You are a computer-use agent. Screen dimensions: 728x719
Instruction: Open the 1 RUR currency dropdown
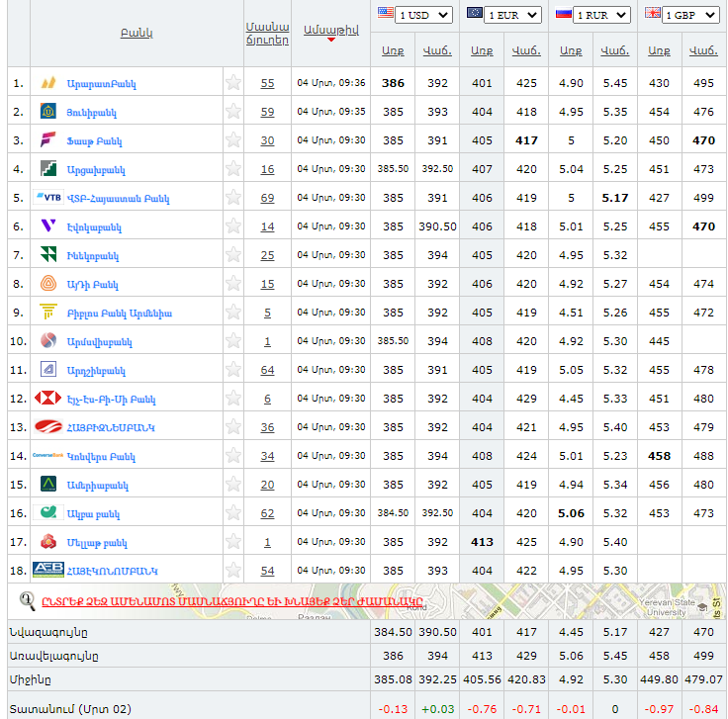tap(601, 15)
